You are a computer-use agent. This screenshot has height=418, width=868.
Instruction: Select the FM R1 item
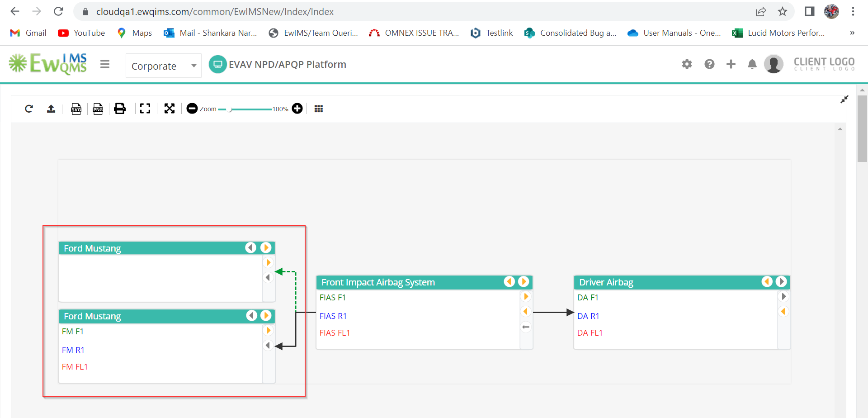pos(73,350)
